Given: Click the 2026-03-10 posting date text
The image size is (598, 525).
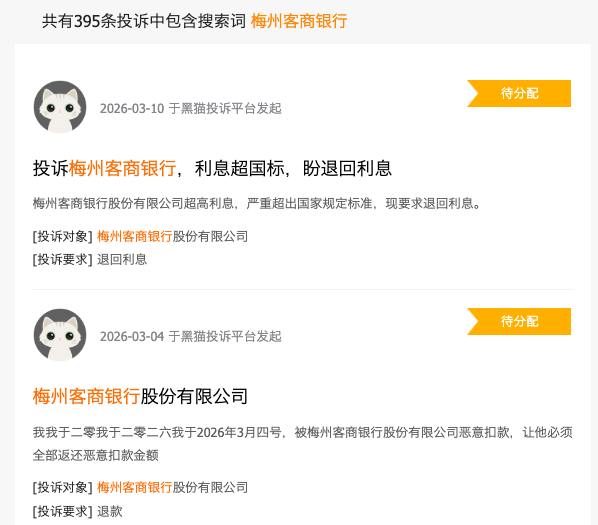Looking at the screenshot, I should click(x=132, y=109).
